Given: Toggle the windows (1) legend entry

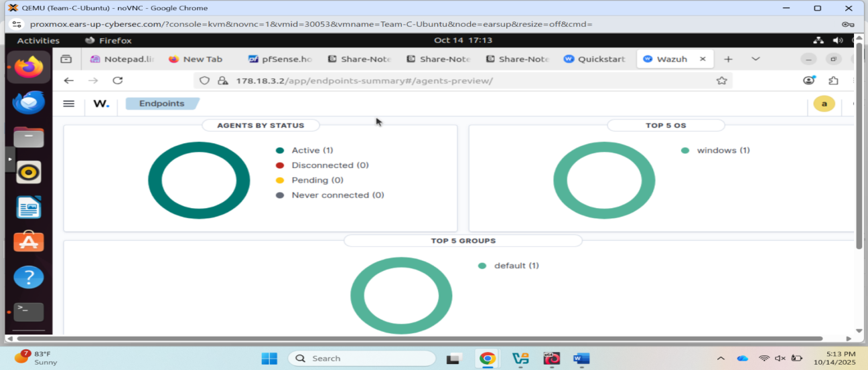Looking at the screenshot, I should click(715, 151).
